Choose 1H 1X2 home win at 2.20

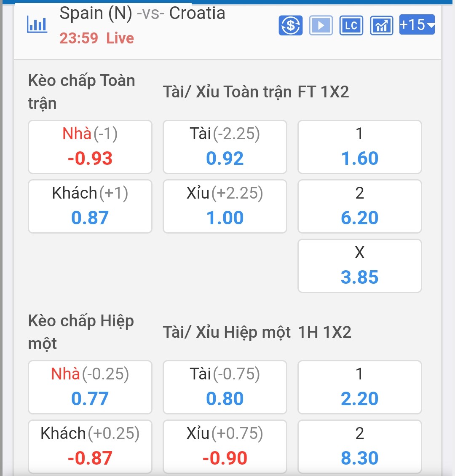pos(360,387)
